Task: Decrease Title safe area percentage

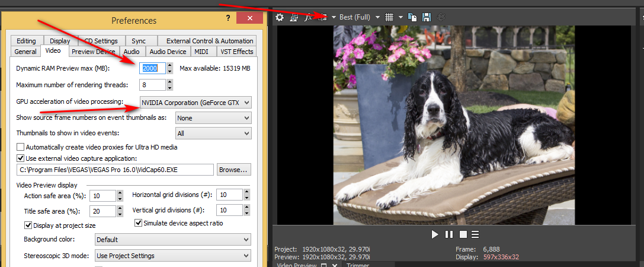Action: click(x=120, y=214)
